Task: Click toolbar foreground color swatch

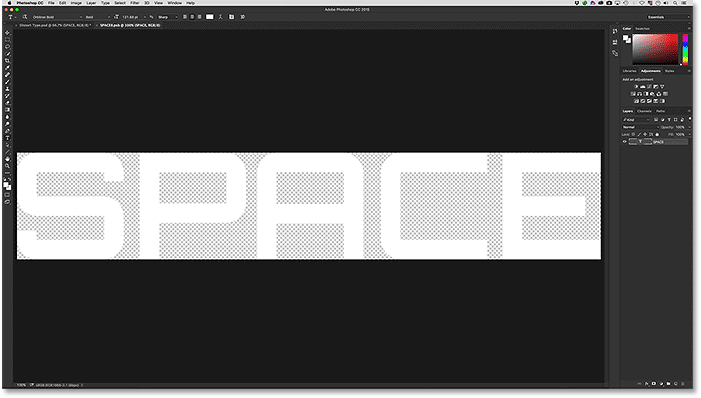Action: [6, 184]
